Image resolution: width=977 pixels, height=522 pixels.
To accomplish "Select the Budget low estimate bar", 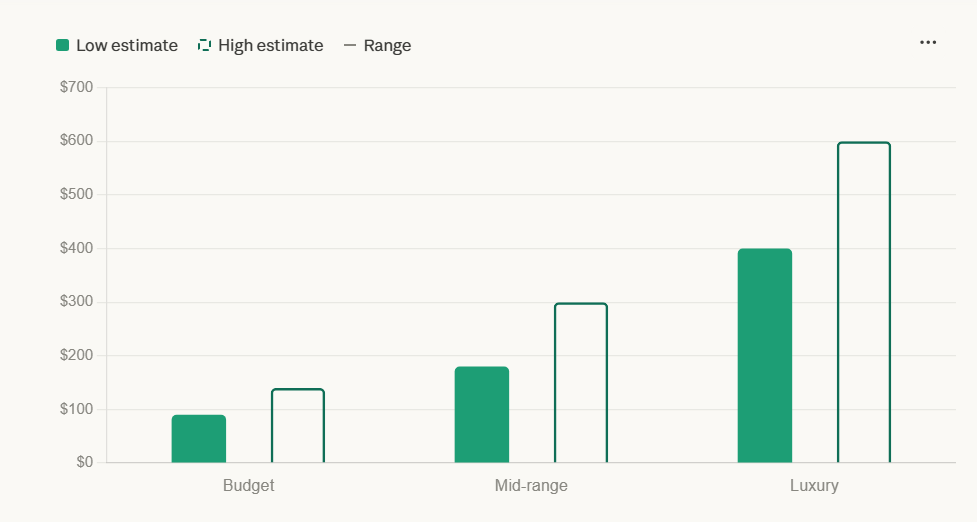I will tap(199, 439).
